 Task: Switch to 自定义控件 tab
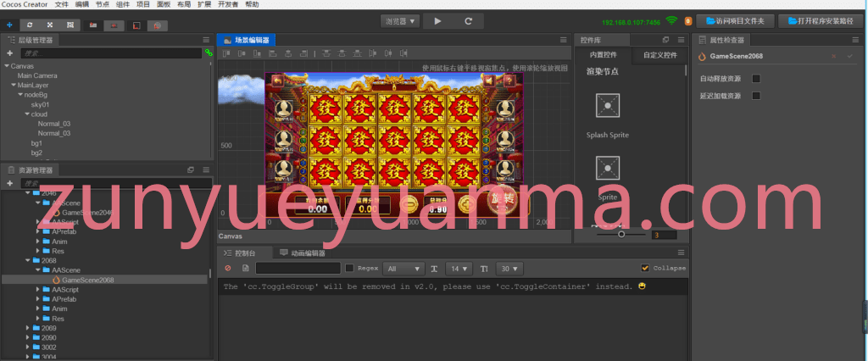tap(659, 55)
